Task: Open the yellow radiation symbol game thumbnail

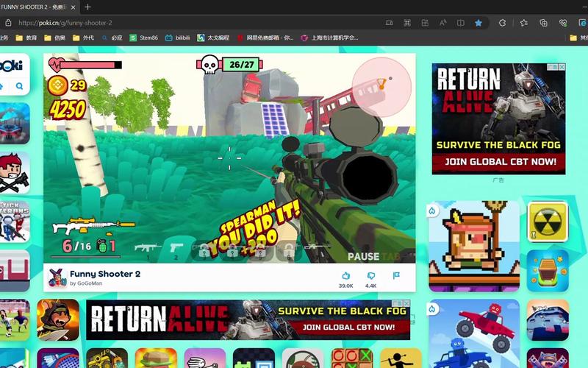Action: 548,222
